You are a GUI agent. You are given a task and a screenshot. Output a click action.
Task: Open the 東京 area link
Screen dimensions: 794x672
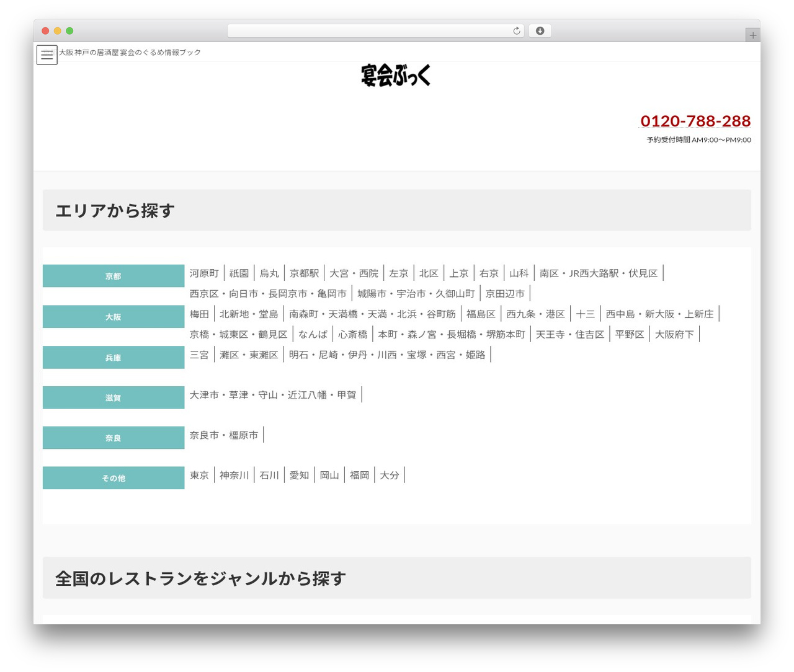(x=199, y=475)
